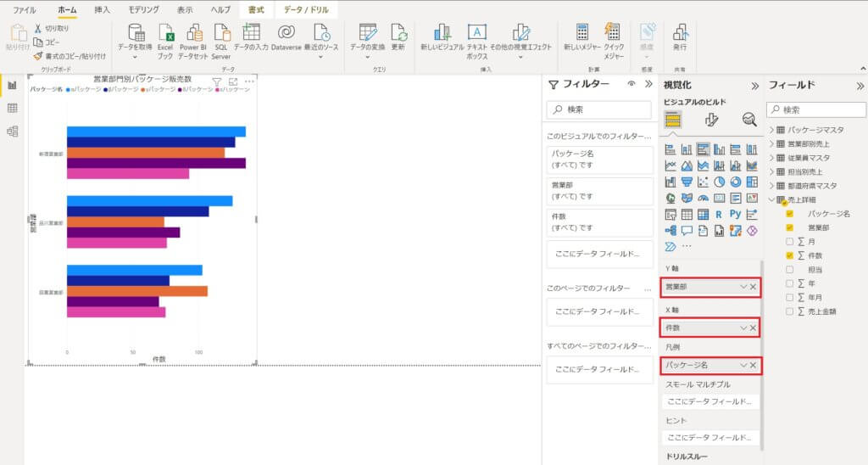The width and height of the screenshot is (868, 465).
Task: Insert a new visual (新しいビジュアル)
Action: [442, 37]
